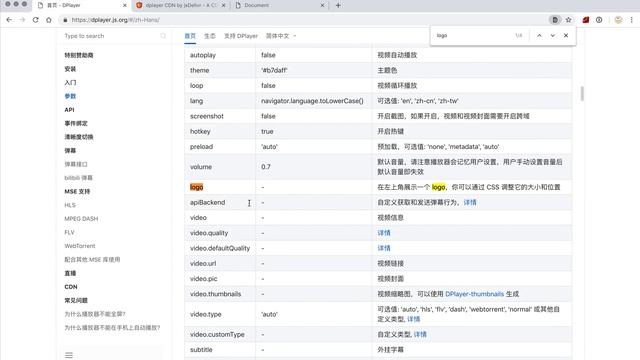Viewport: 640px width, 360px height.
Task: Close the dplayer CDN by jsDelivr tab
Action: click(x=223, y=5)
